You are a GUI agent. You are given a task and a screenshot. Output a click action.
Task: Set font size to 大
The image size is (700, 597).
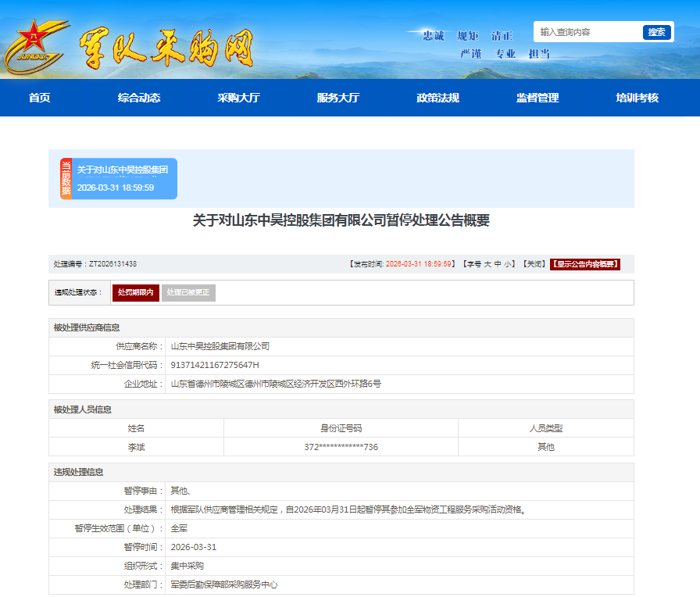coord(486,264)
